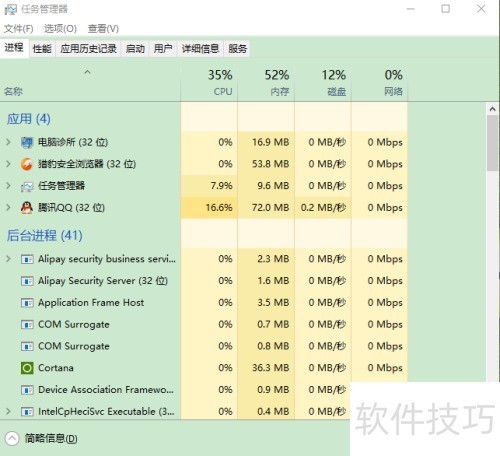Sort by the 磁盘 12% column

point(323,83)
